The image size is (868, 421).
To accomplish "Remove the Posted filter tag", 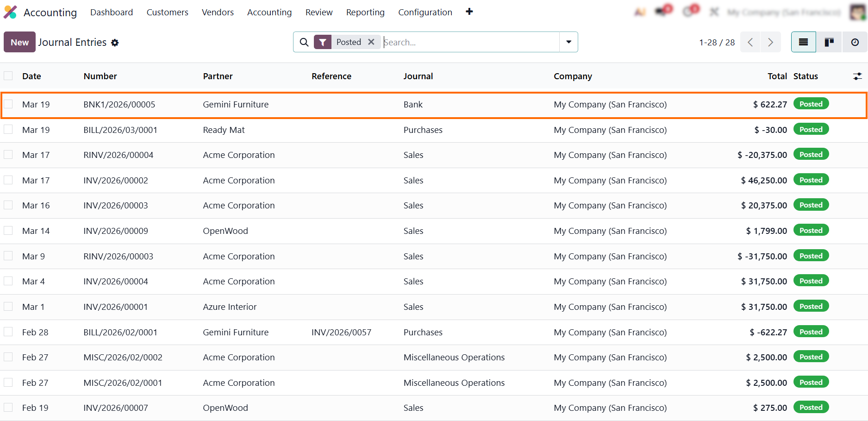I will click(x=371, y=42).
